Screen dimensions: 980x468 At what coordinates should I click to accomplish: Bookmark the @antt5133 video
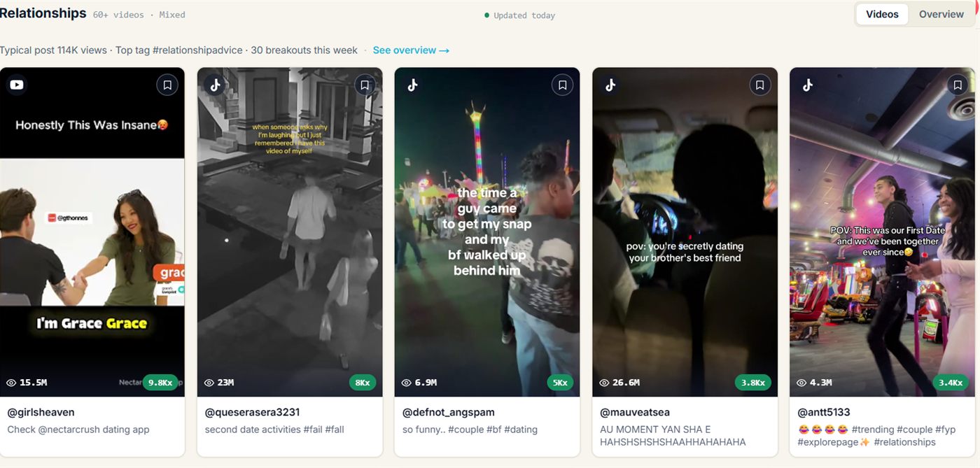(x=957, y=85)
